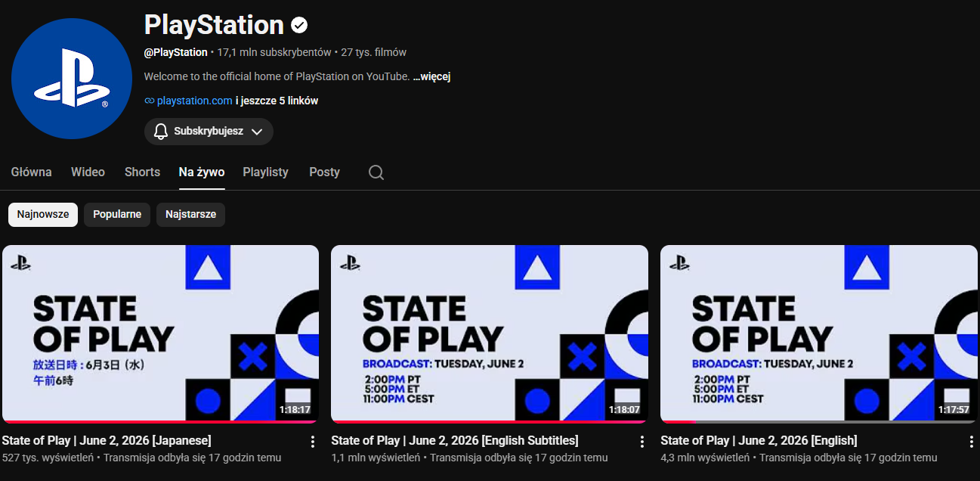The height and width of the screenshot is (481, 980).
Task: Click the PlayStation channel avatar logo
Action: [72, 79]
